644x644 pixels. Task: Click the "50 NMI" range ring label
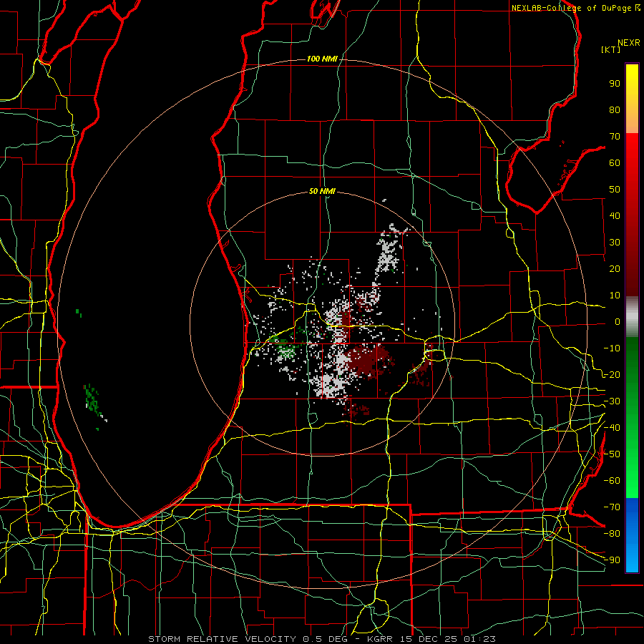point(322,191)
